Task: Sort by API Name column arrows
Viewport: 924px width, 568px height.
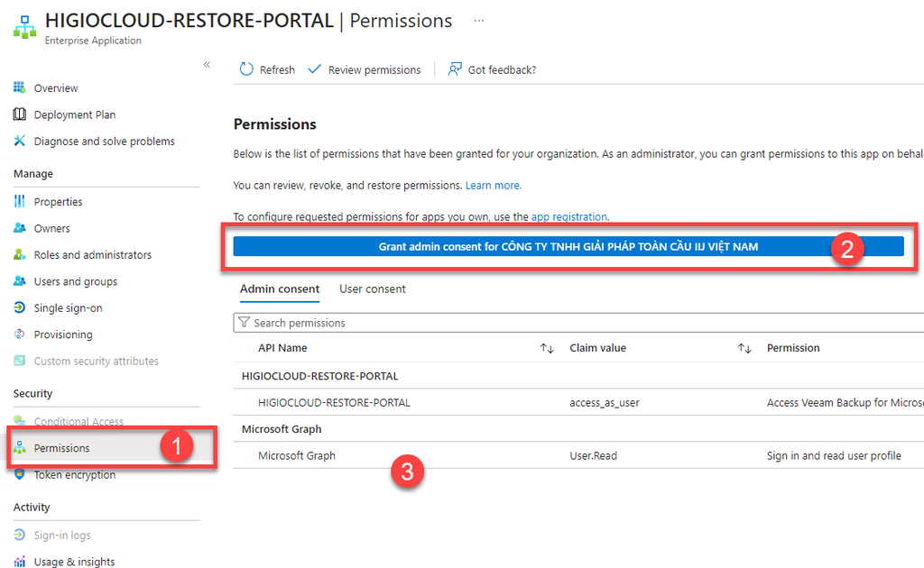Action: pos(547,348)
